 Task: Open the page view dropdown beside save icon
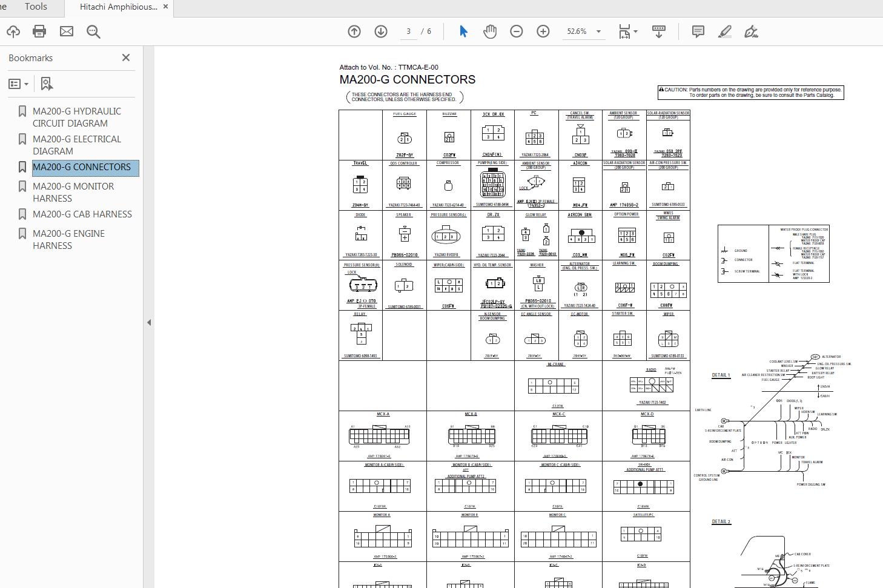pos(635,31)
